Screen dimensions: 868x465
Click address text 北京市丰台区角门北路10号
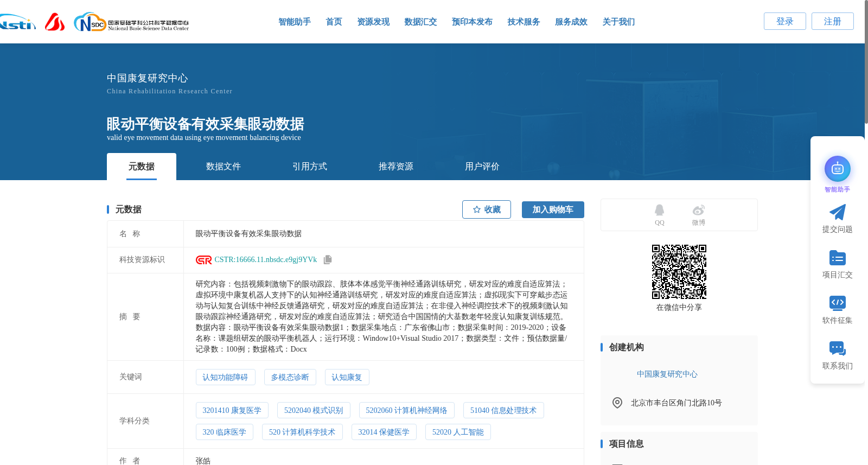[676, 403]
